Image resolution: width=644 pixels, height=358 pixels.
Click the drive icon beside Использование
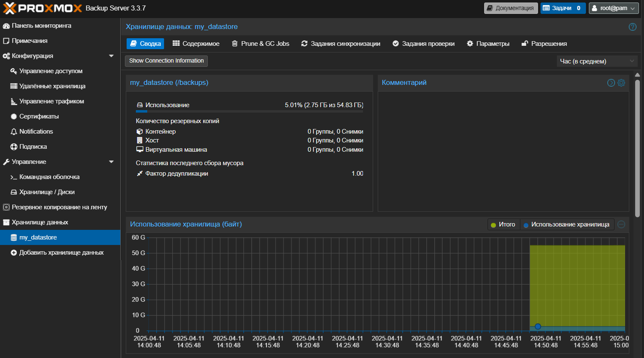click(x=140, y=105)
